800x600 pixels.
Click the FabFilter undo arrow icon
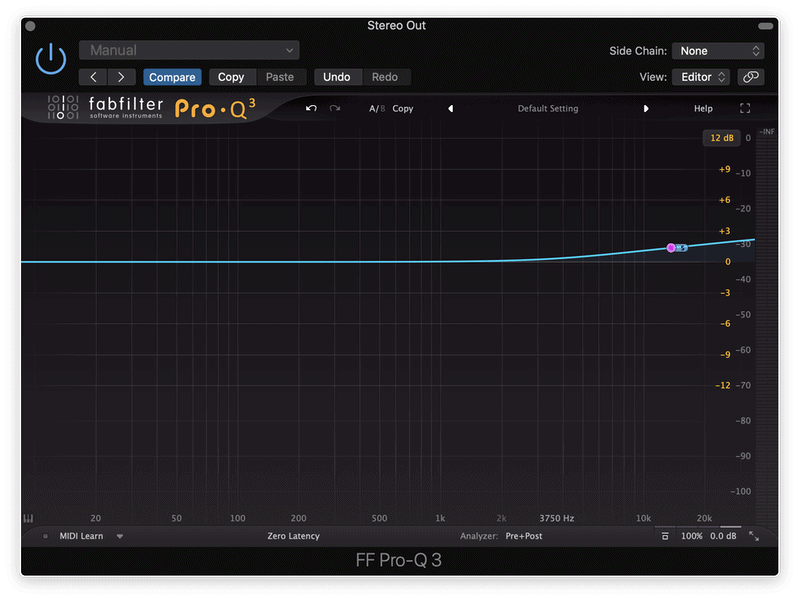pos(311,108)
